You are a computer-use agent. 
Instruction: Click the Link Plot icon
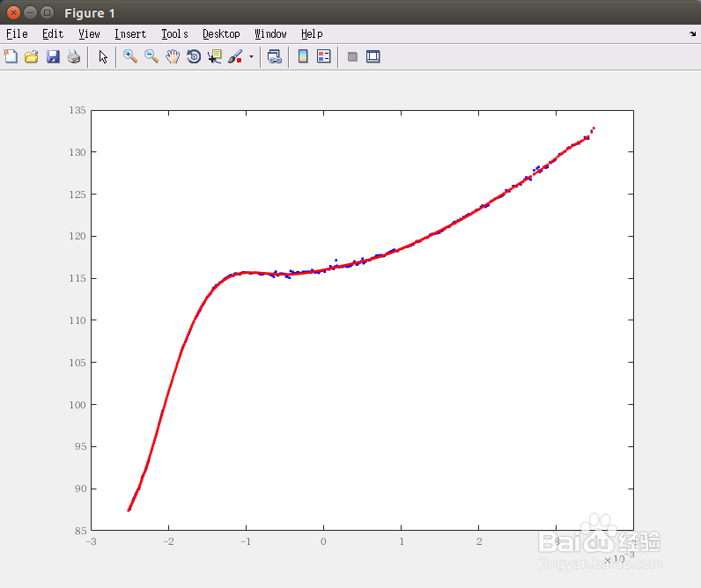tap(274, 56)
